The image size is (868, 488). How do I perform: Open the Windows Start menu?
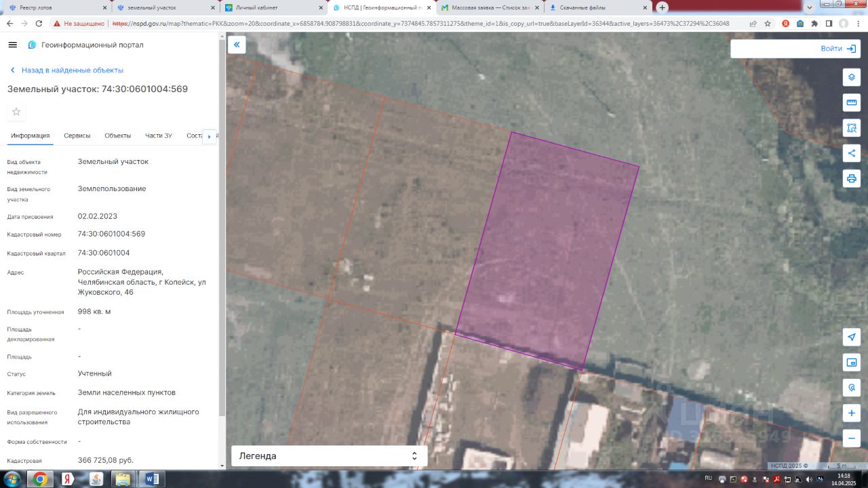coord(13,479)
